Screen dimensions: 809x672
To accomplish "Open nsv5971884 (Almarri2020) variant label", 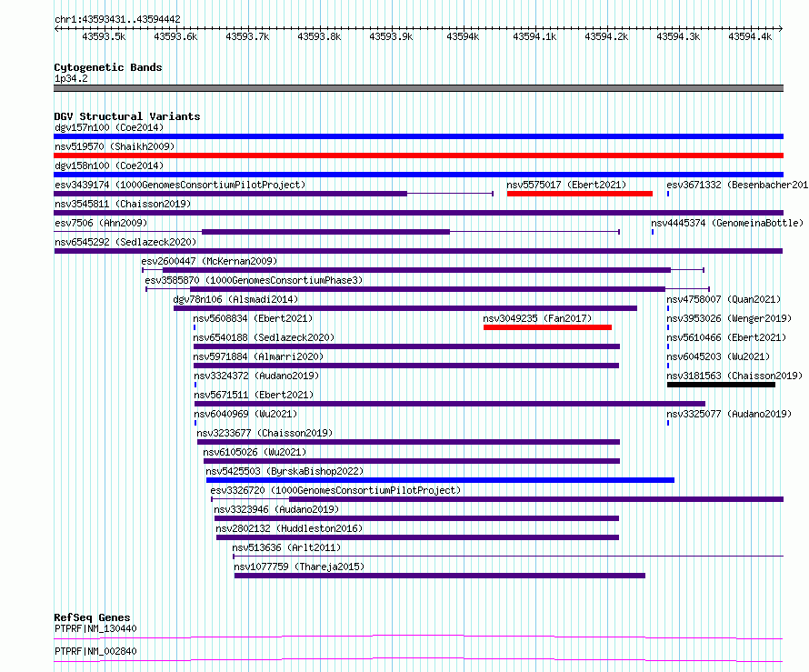I will (258, 356).
